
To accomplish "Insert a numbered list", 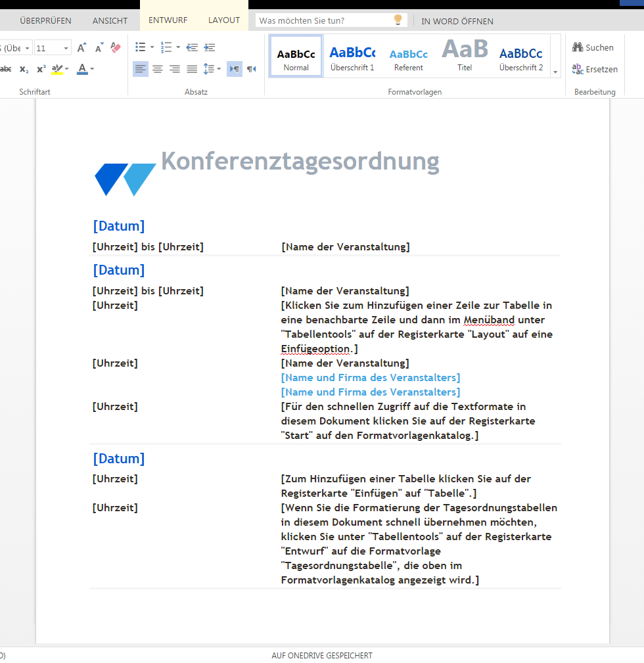I will (166, 47).
